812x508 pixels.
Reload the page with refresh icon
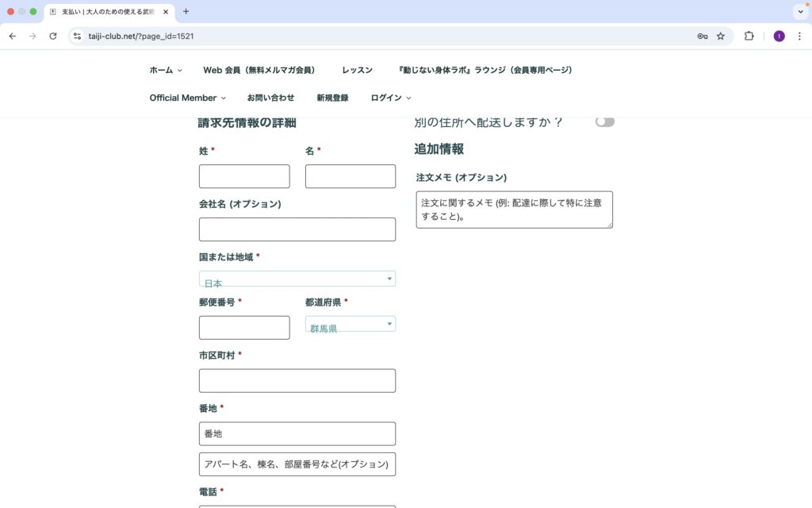[x=53, y=36]
